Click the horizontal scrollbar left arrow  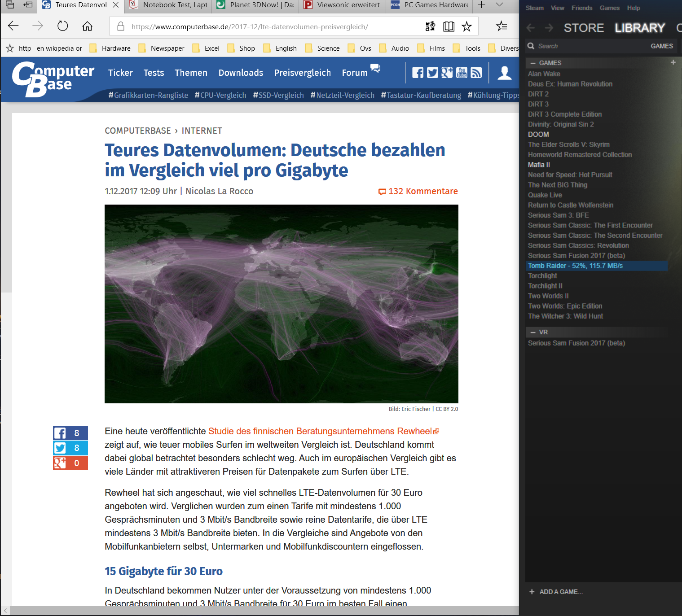tap(5, 611)
